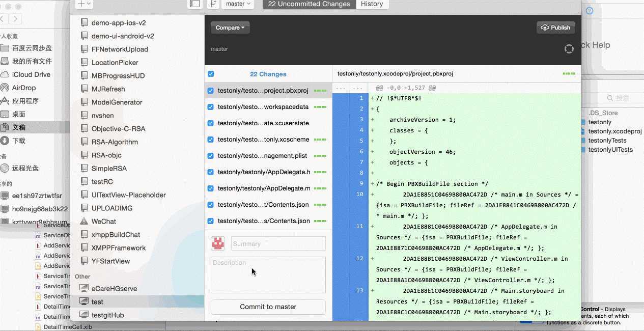The image size is (644, 331).
Task: Uncheck the xcuserstate file checkbox
Action: coord(211,123)
